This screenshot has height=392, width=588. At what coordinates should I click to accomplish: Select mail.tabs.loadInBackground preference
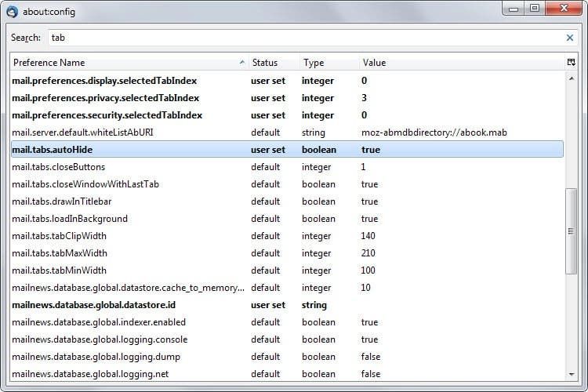point(287,219)
